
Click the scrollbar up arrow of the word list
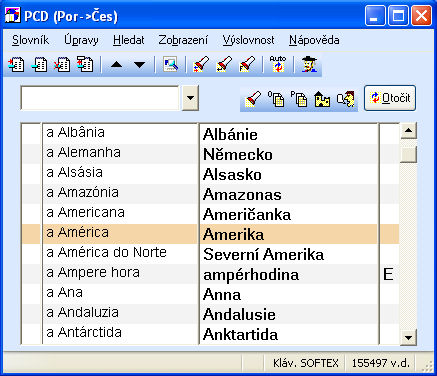pyautogui.click(x=408, y=131)
